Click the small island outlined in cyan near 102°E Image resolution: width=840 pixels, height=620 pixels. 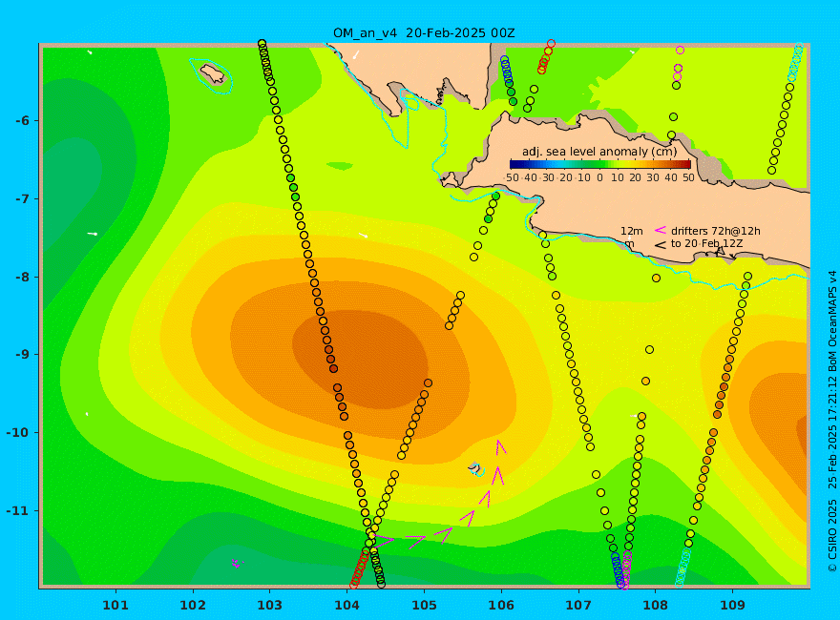(213, 73)
